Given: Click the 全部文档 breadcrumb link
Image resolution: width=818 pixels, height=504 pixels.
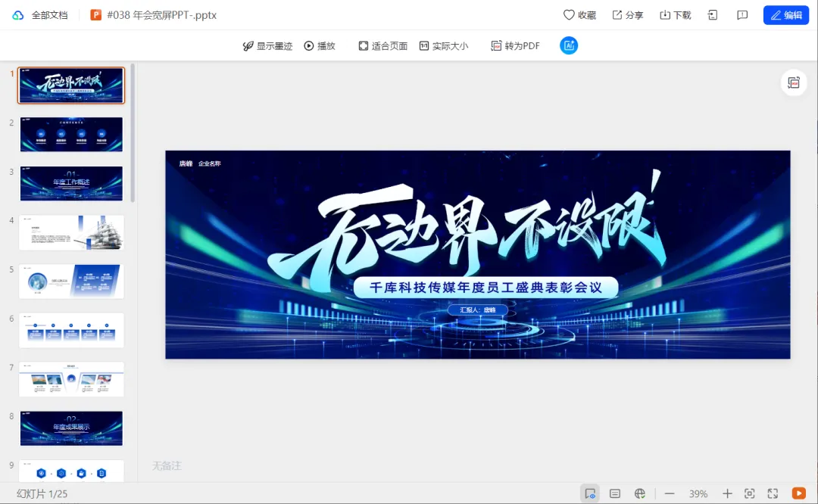Looking at the screenshot, I should click(x=49, y=15).
